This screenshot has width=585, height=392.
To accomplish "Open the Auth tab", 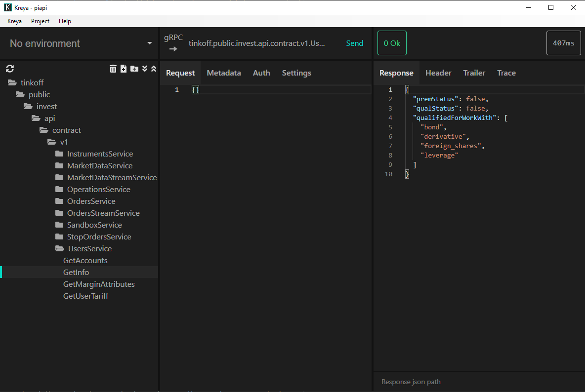I will [261, 73].
